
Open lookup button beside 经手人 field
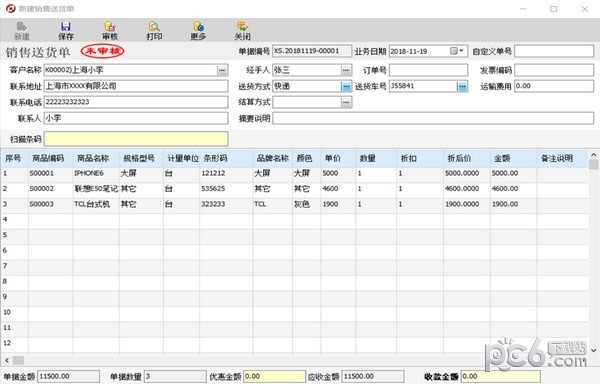tap(346, 70)
